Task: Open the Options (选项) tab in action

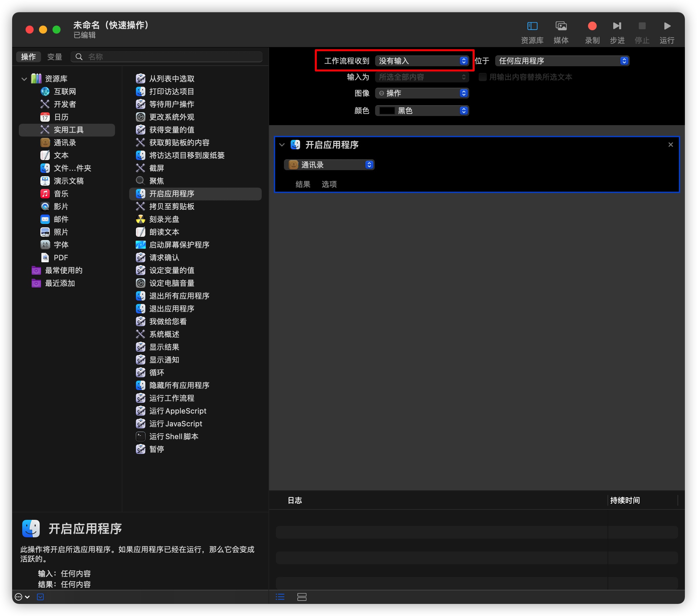Action: tap(329, 184)
